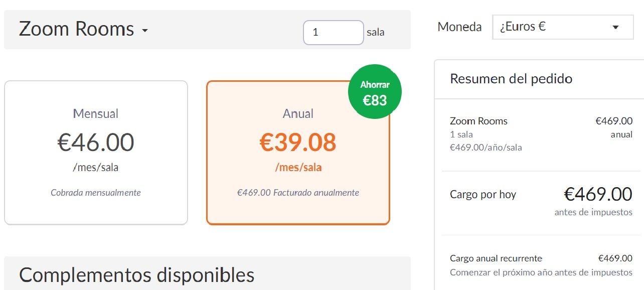The image size is (644, 290).
Task: Click the arrow in the Euros € selector
Action: tap(616, 28)
